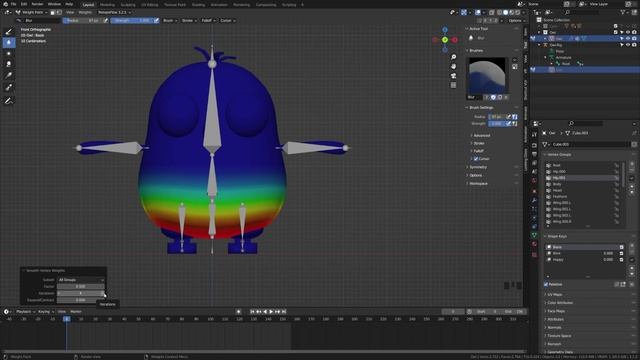Viewport: 640px width, 360px height.
Task: Open the Brush dropdown in tool header
Action: click(170, 20)
